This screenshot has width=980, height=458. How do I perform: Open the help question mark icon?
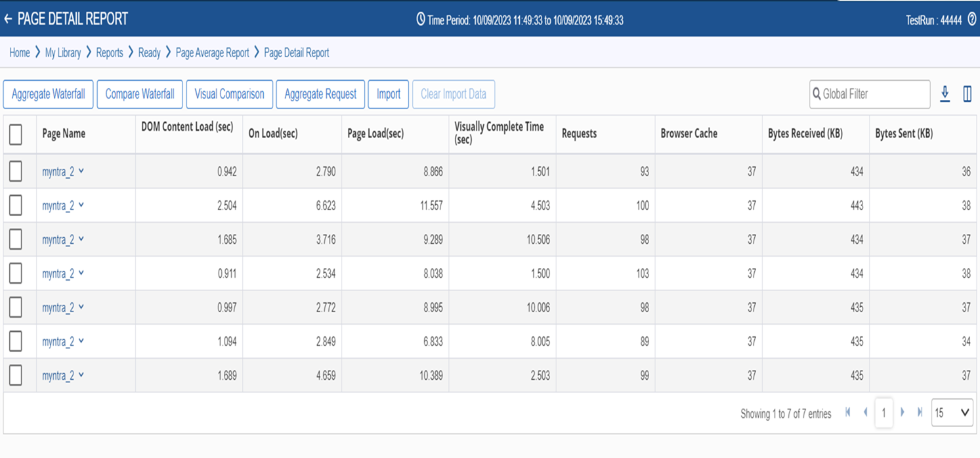pos(972,20)
